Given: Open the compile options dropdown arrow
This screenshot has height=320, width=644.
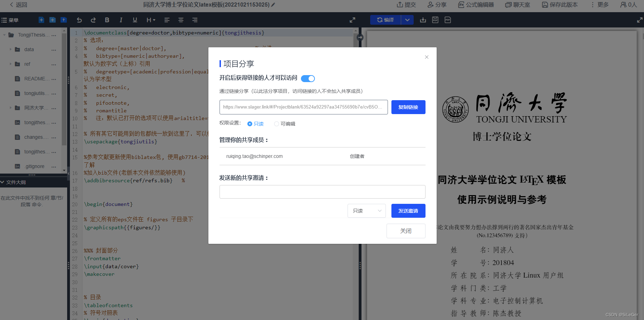Looking at the screenshot, I should (x=407, y=20).
